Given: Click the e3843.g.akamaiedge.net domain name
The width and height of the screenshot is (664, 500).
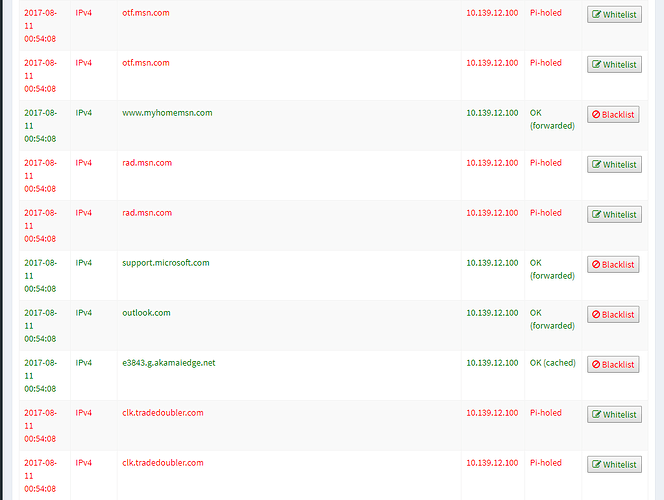Looking at the screenshot, I should [168, 363].
